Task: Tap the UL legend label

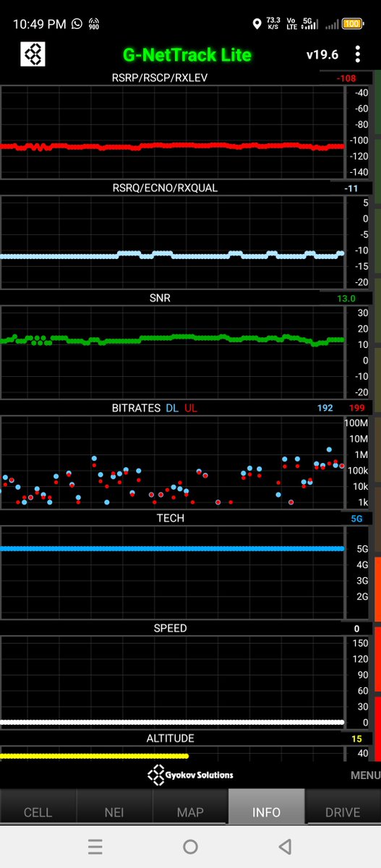Action: coord(190,408)
